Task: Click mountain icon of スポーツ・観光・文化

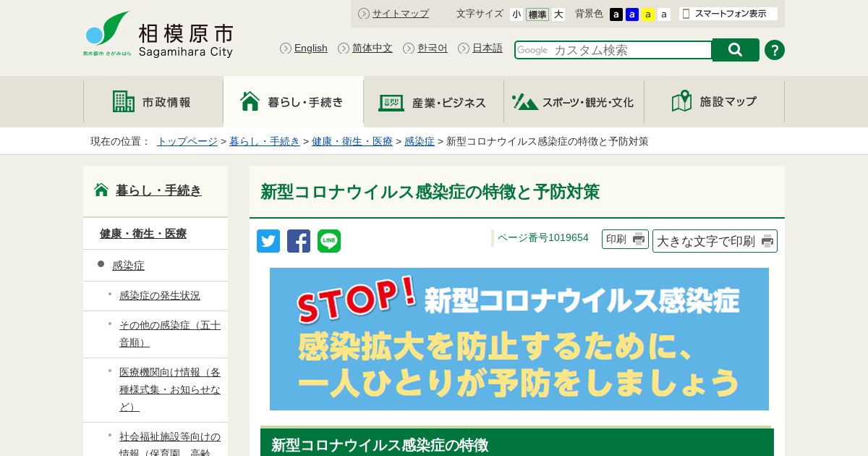Action: (x=525, y=102)
